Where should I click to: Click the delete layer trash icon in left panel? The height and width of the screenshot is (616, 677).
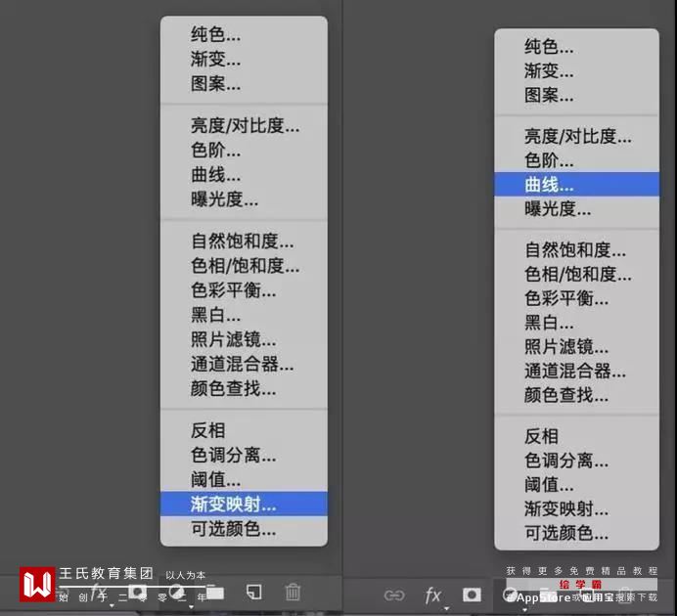click(293, 592)
